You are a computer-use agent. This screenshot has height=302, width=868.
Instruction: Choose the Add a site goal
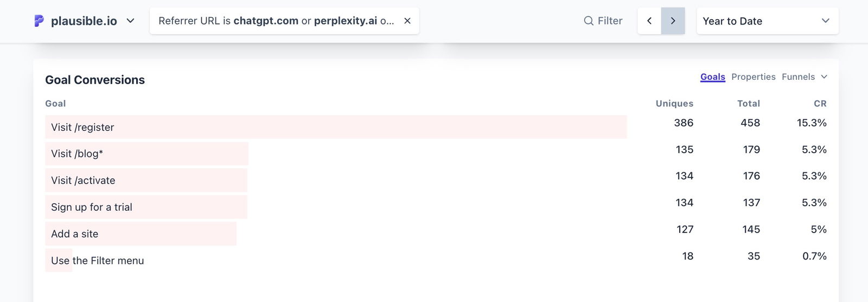click(75, 234)
